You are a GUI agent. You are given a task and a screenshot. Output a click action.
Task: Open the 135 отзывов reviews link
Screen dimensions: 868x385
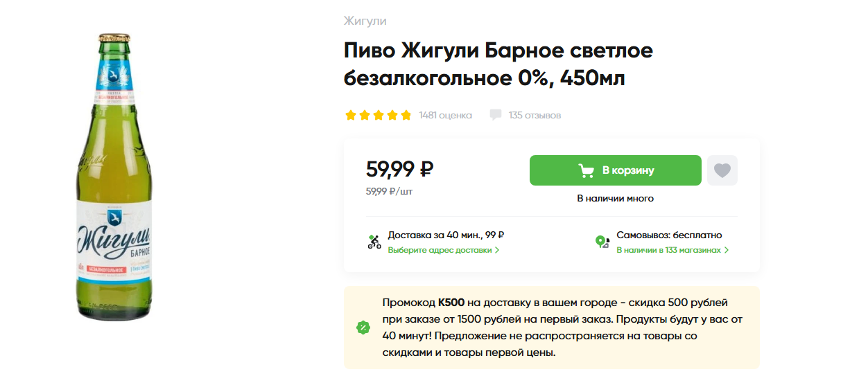point(535,115)
